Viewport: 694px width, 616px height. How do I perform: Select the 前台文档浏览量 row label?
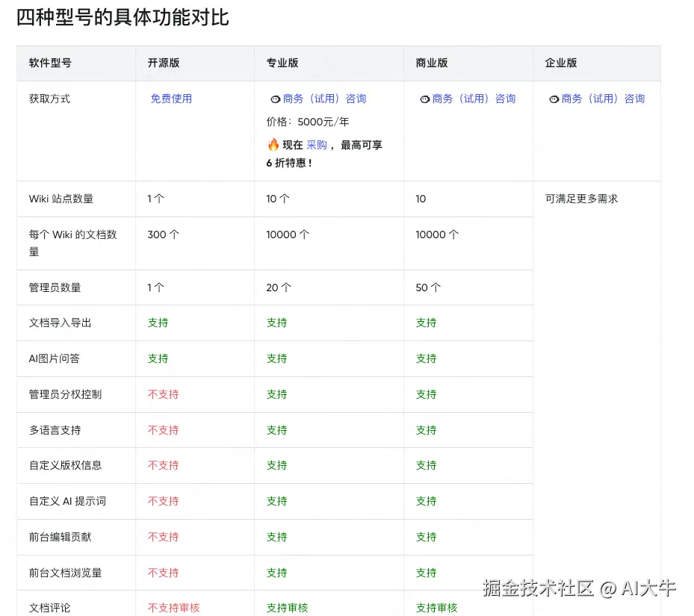(65, 573)
